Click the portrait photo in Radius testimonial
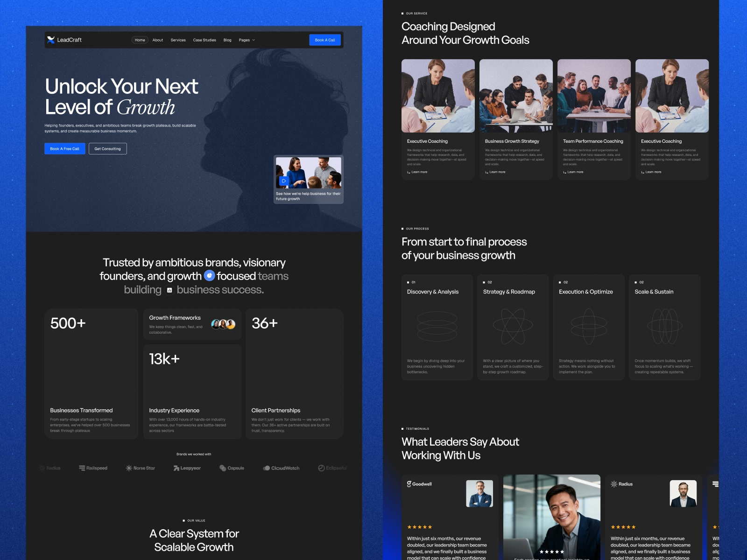Screen dimensions: 747x560 click(683, 494)
